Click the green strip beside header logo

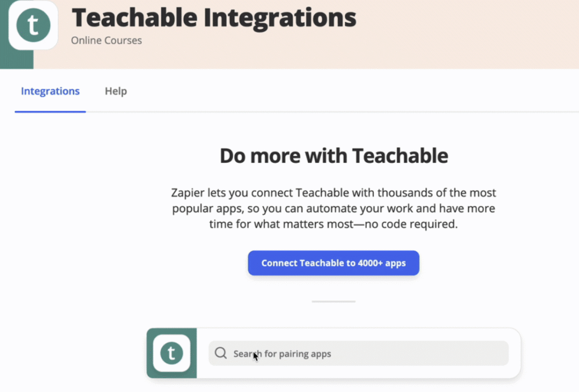pos(16,59)
